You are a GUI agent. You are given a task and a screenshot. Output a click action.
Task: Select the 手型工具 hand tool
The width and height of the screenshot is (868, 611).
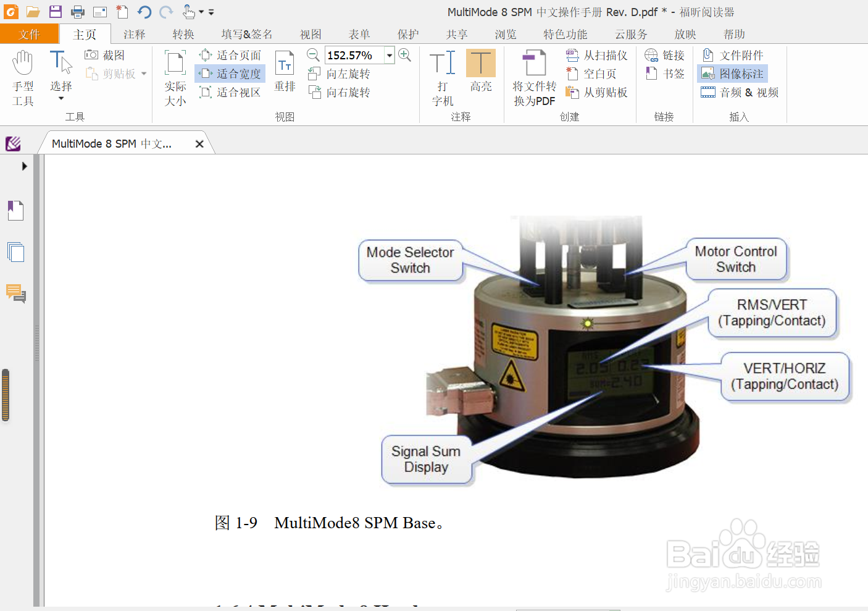[x=23, y=78]
